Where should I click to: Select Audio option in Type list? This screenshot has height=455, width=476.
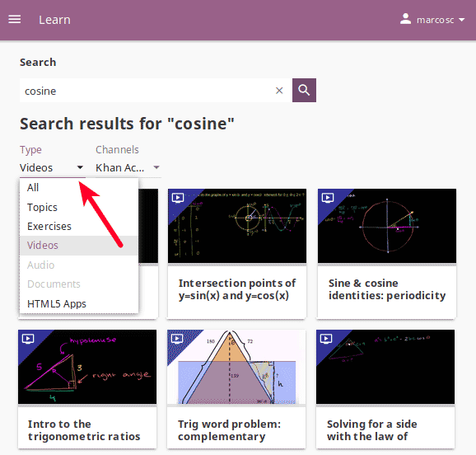pos(79,265)
